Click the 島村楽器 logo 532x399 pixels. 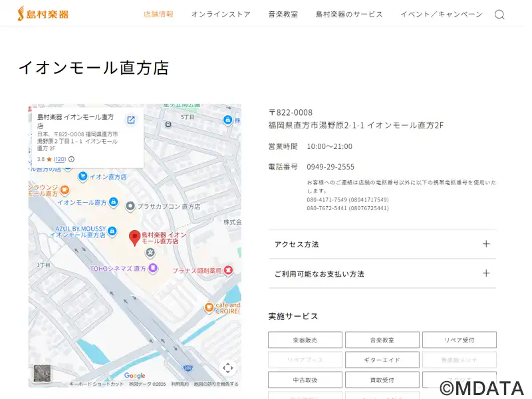tap(43, 14)
